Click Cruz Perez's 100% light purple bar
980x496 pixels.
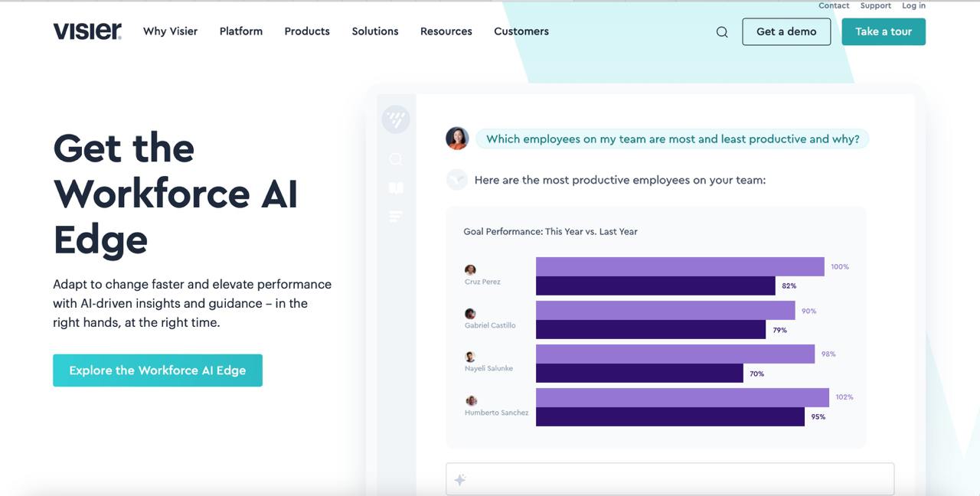point(680,266)
